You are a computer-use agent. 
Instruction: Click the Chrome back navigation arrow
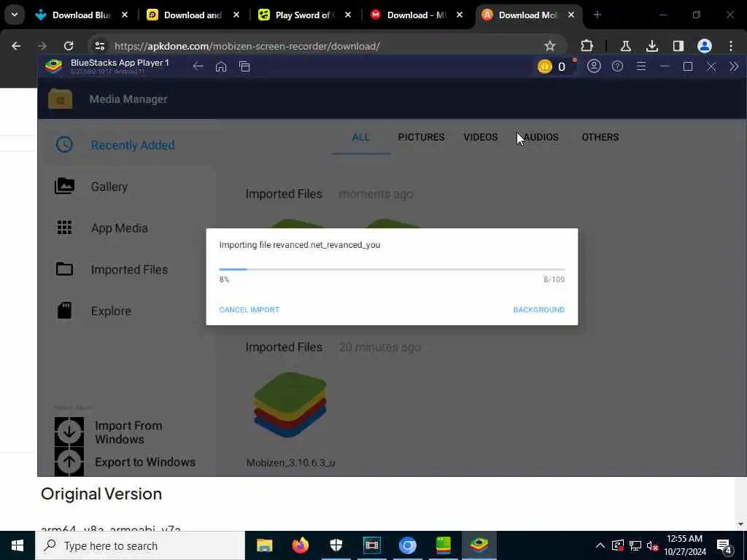16,46
